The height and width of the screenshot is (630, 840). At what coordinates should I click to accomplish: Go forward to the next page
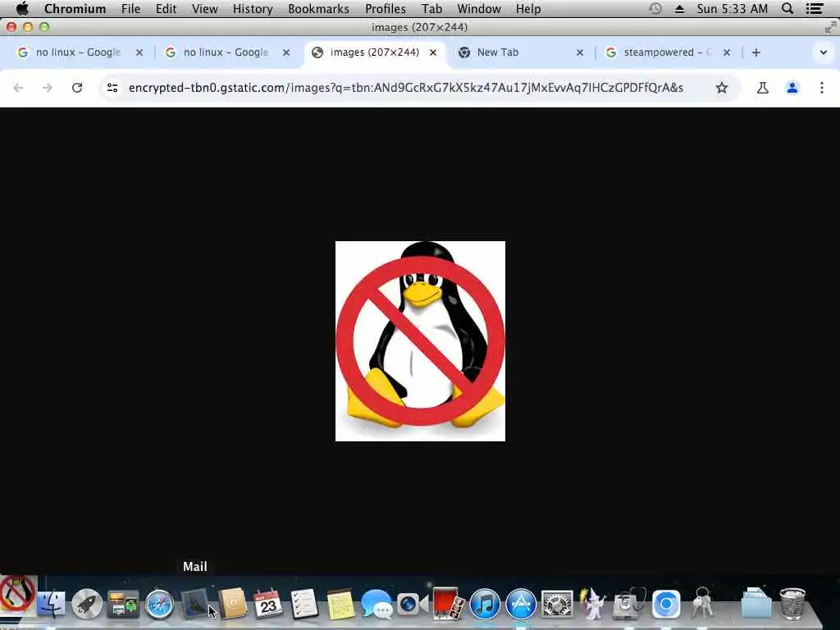pyautogui.click(x=48, y=88)
